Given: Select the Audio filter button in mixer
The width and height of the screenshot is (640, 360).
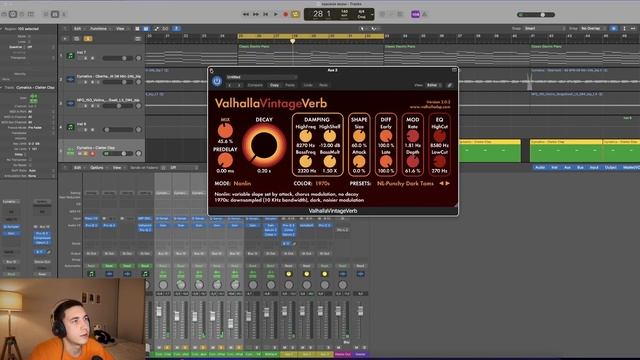Looking at the screenshot, I should pyautogui.click(x=540, y=167).
